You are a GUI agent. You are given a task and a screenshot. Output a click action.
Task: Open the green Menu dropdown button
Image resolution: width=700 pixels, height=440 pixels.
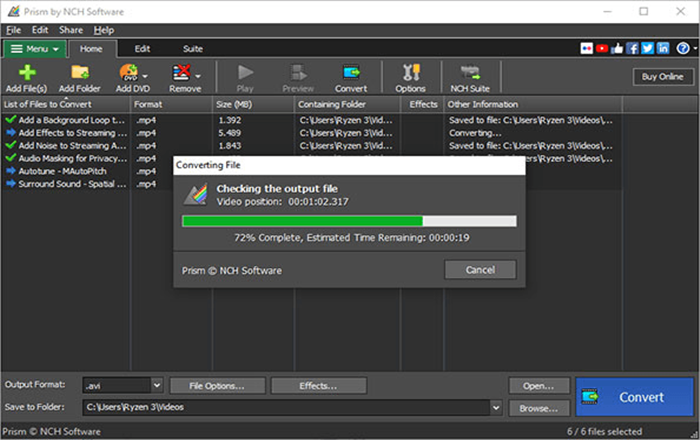tap(35, 49)
